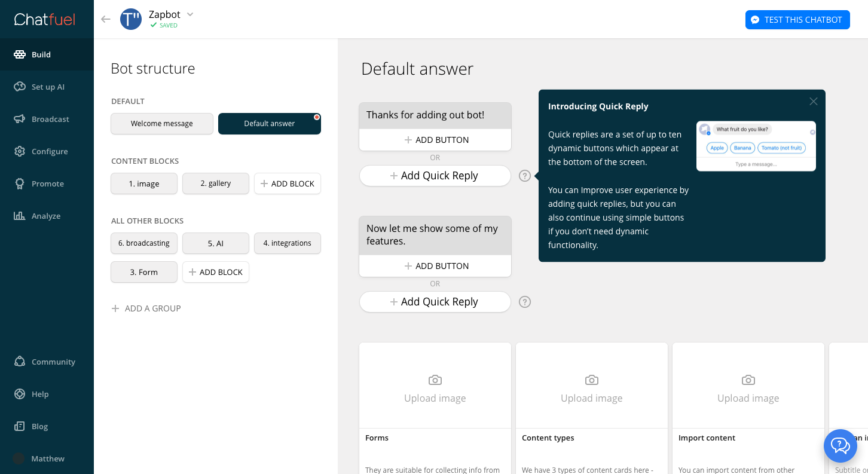Screen dimensions: 868x474
Task: Open the 5. AI block
Action: [216, 243]
